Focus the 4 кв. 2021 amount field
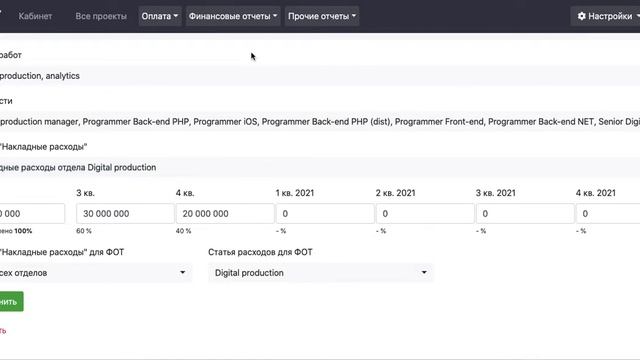This screenshot has width=640, height=360. (x=608, y=213)
